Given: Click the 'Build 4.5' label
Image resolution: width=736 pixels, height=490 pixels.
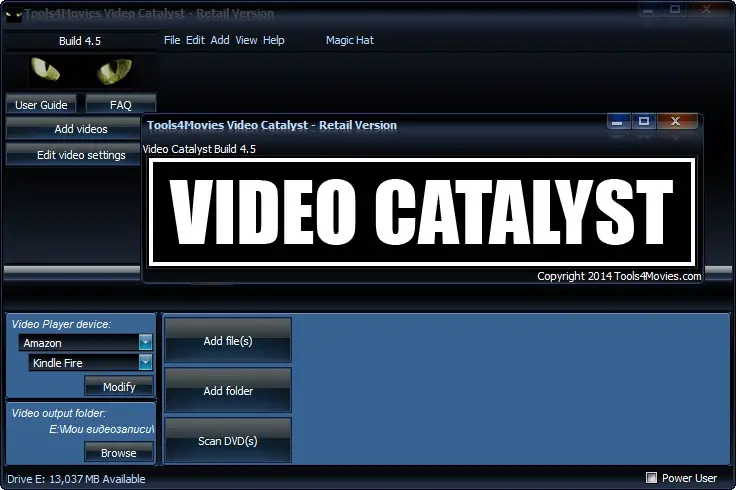Looking at the screenshot, I should point(80,41).
